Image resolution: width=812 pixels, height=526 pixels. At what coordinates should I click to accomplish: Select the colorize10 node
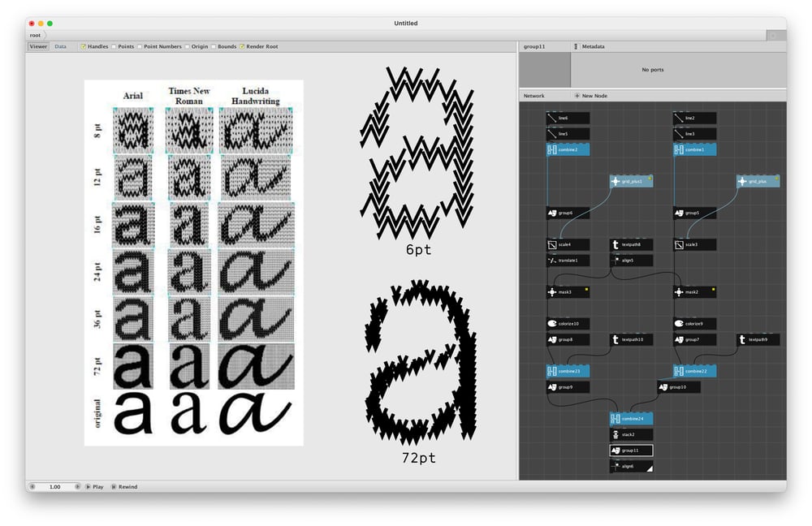tap(568, 324)
